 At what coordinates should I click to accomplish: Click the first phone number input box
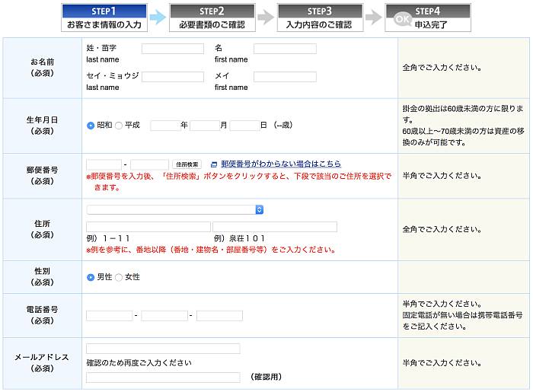click(x=109, y=316)
